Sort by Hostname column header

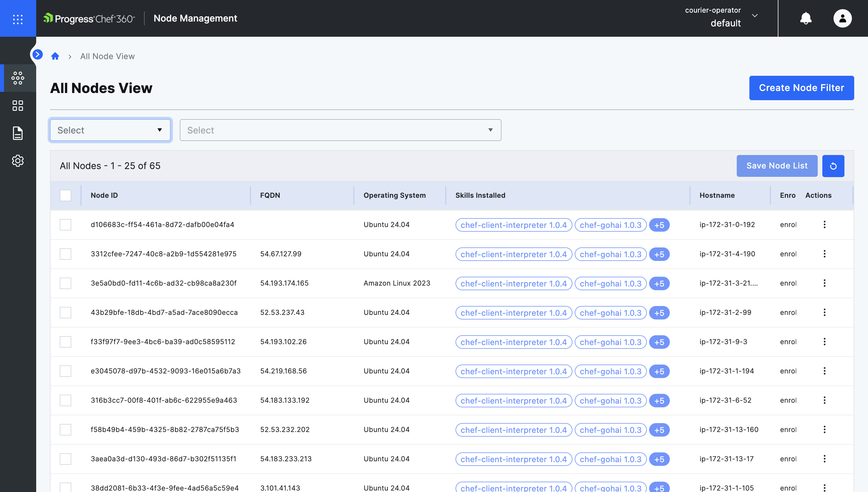click(x=717, y=195)
